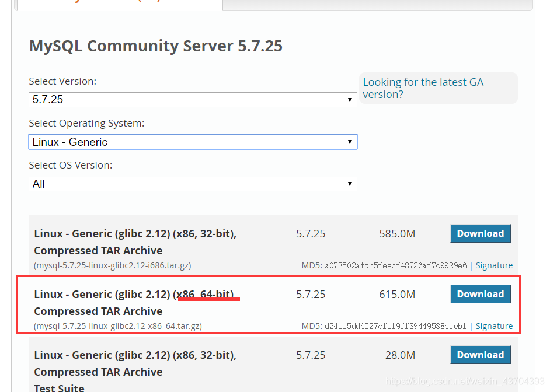Open the Select OS Version dropdown showing All
Image resolution: width=550 pixels, height=392 pixels.
pos(193,184)
